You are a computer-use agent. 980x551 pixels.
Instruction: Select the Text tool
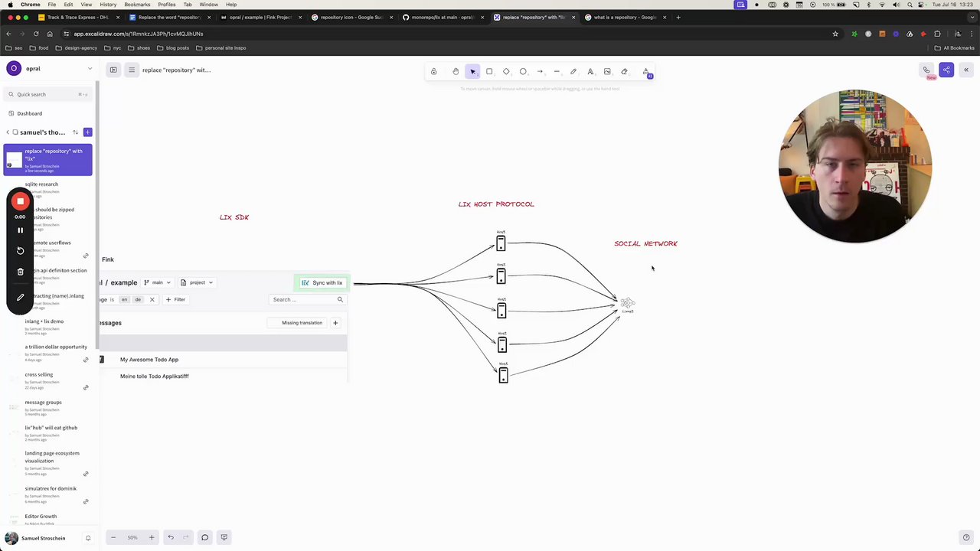tap(590, 72)
